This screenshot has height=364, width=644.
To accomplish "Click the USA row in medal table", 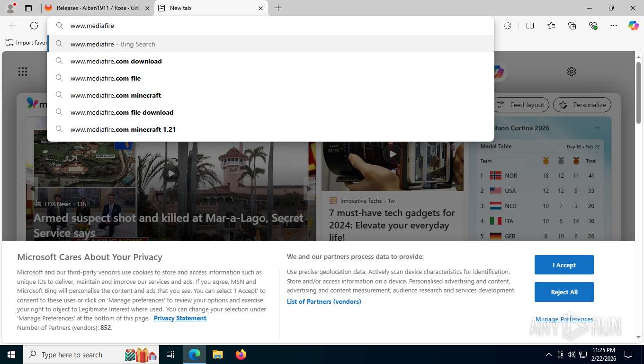I will pos(539,191).
